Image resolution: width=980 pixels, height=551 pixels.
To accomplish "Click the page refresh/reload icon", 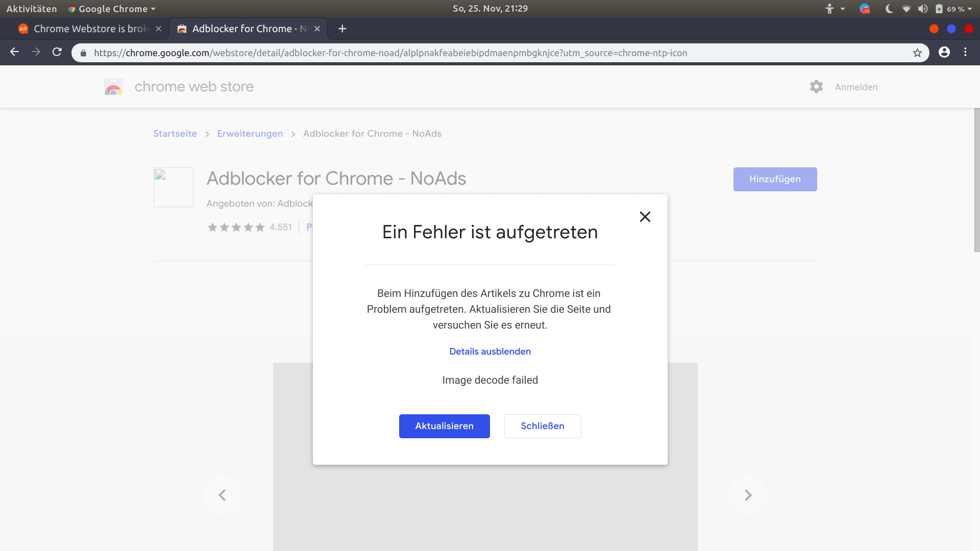I will [x=57, y=53].
